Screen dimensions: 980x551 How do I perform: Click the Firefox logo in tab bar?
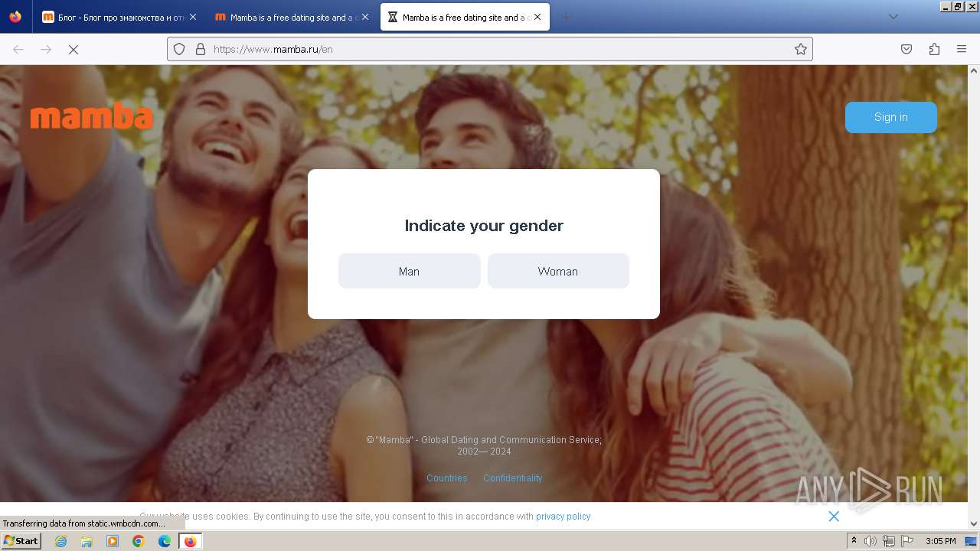15,17
